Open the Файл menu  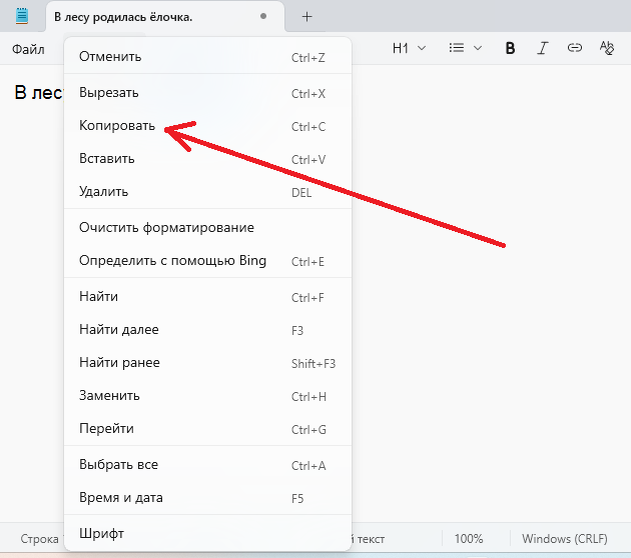pyautogui.click(x=28, y=49)
